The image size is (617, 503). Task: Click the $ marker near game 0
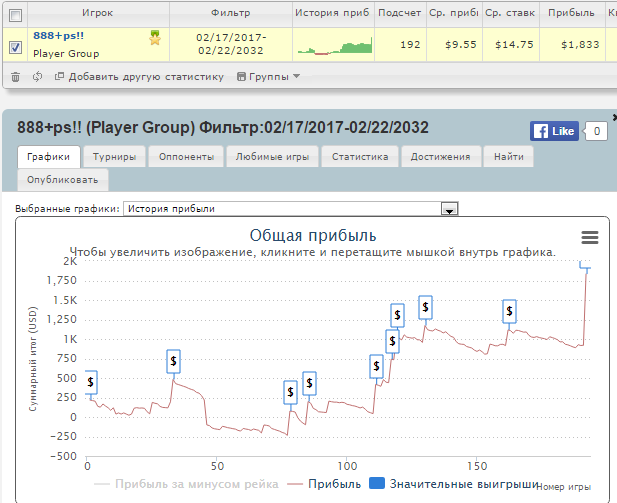tap(91, 382)
